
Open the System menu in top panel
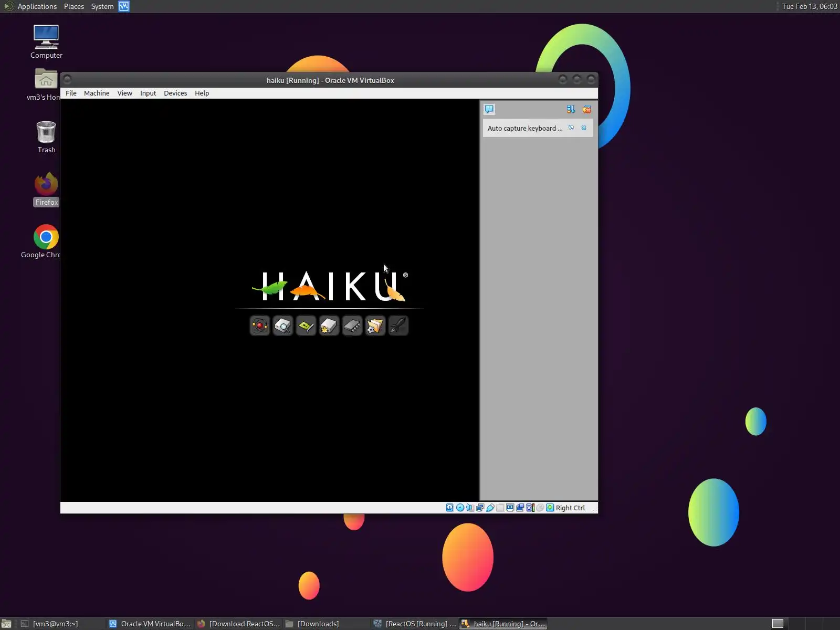click(x=102, y=6)
